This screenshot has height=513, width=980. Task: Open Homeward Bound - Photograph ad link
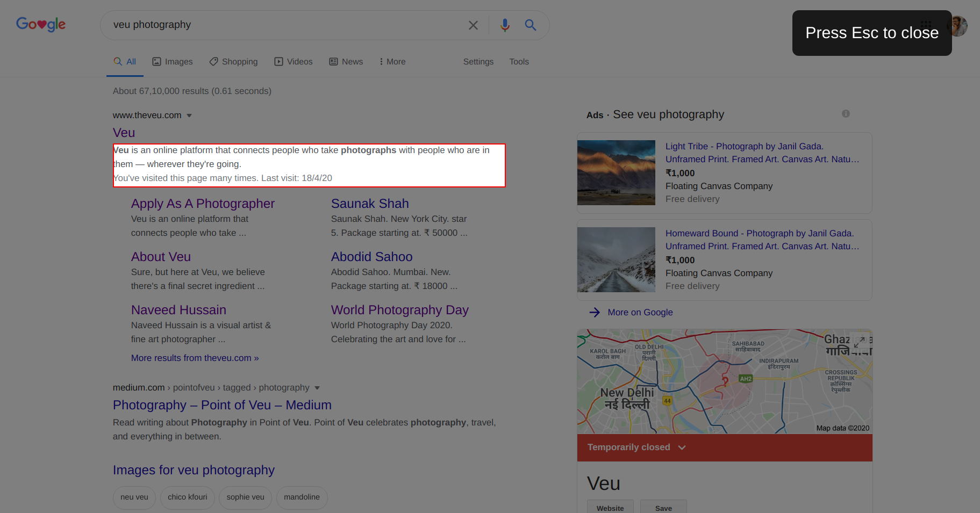(x=762, y=240)
